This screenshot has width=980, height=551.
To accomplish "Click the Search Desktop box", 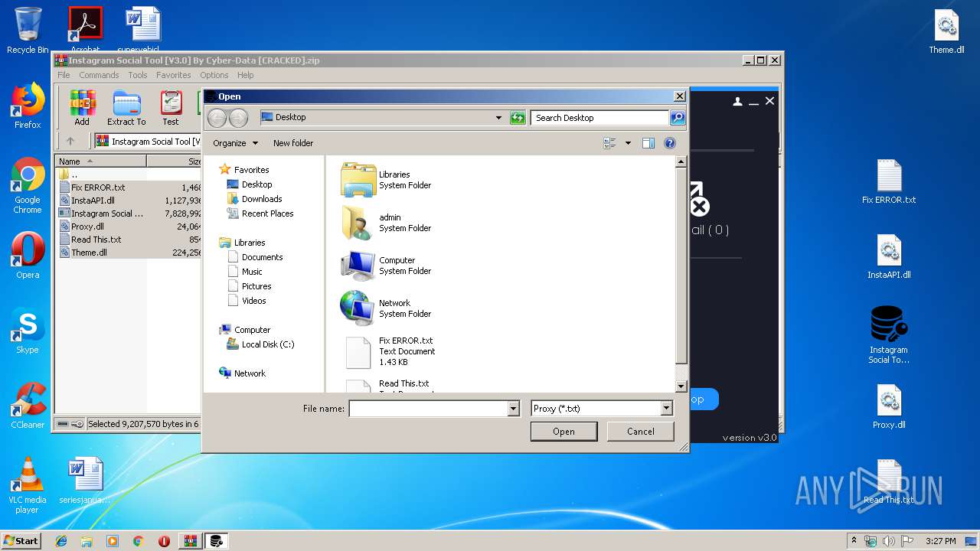I will pos(599,118).
